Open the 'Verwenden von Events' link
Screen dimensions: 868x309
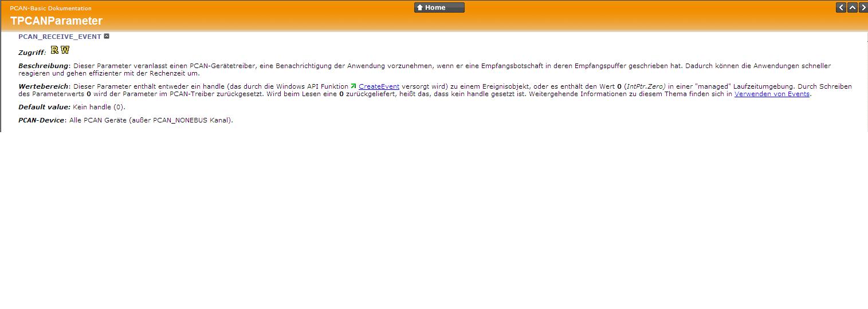pyautogui.click(x=772, y=94)
